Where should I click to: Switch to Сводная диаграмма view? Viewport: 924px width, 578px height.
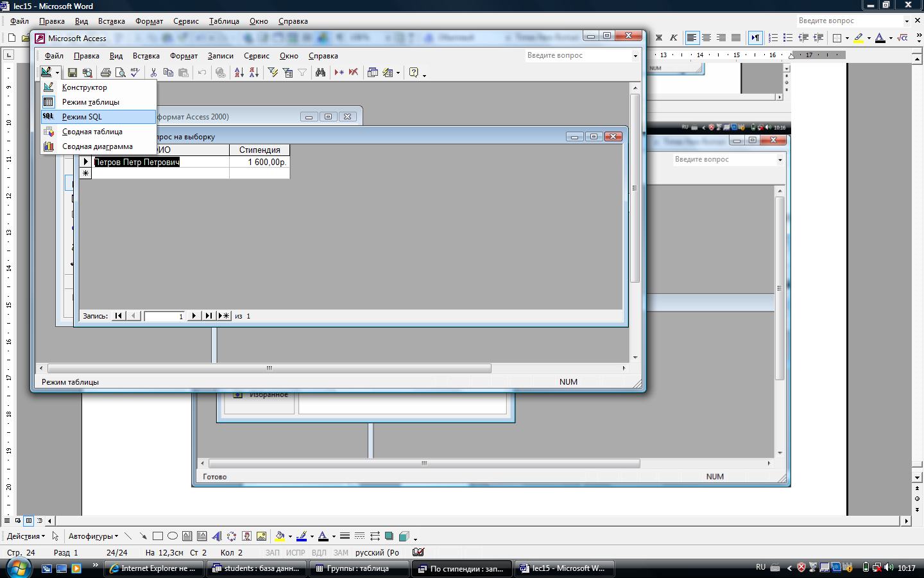[x=98, y=146]
